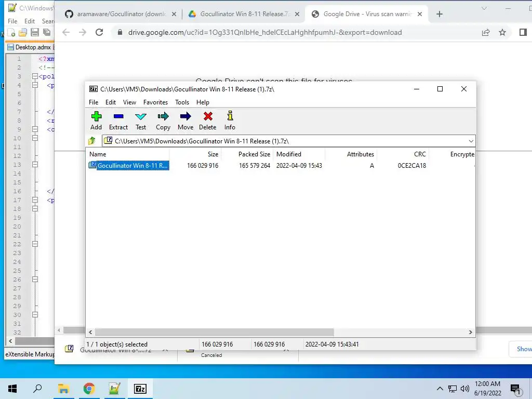Viewport: 532px width, 399px height.
Task: Open a new Chrome tab
Action: click(x=440, y=14)
